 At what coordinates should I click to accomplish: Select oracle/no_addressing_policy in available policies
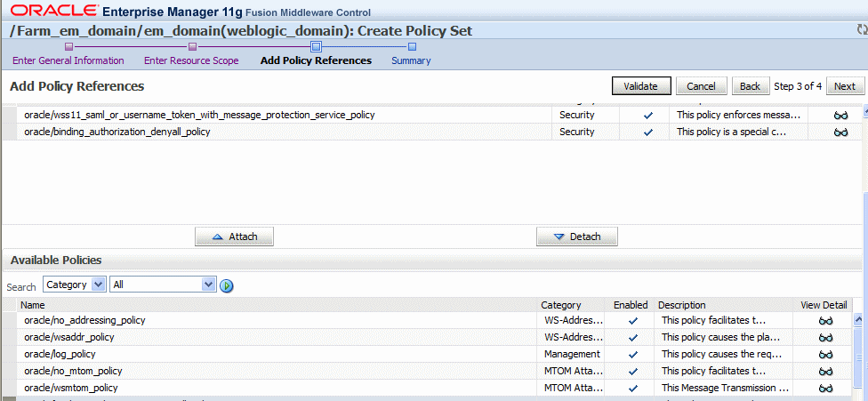(426, 320)
